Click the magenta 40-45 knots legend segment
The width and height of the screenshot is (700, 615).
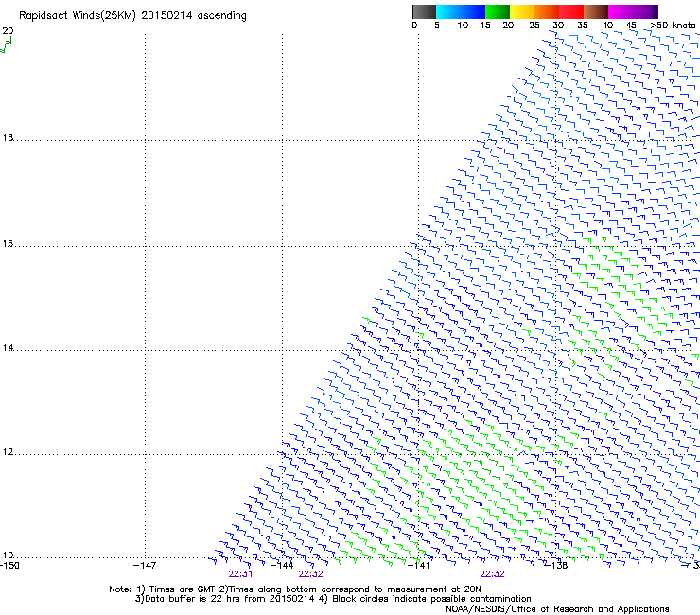pyautogui.click(x=621, y=11)
